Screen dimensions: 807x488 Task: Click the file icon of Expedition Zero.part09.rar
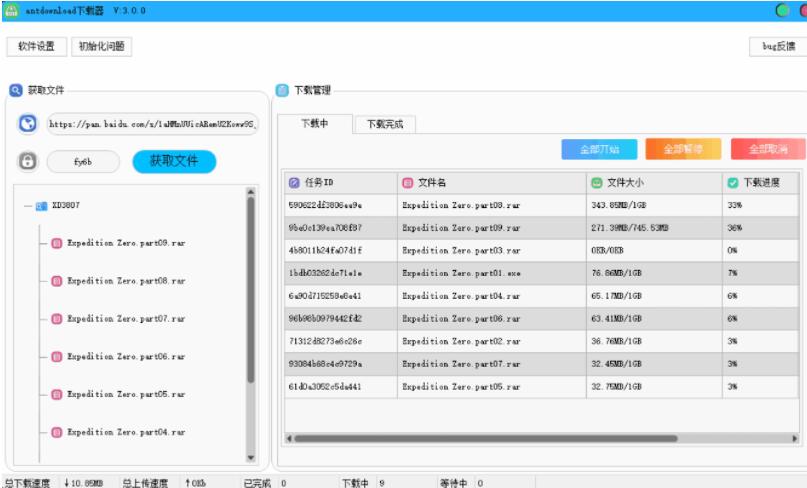(57, 243)
